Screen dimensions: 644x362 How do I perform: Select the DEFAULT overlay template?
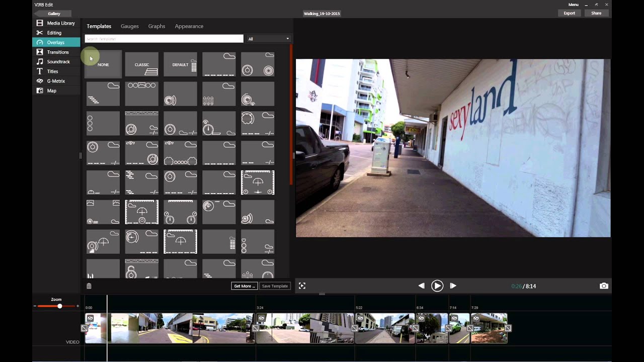(x=181, y=64)
